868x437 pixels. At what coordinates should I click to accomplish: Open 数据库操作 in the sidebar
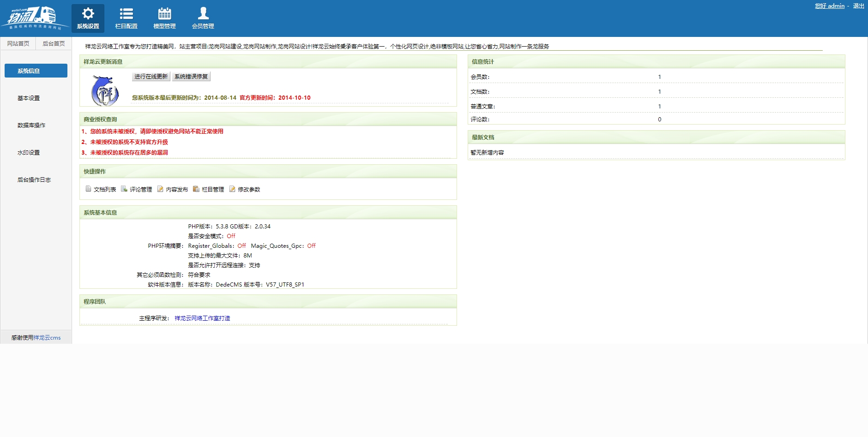tap(31, 125)
